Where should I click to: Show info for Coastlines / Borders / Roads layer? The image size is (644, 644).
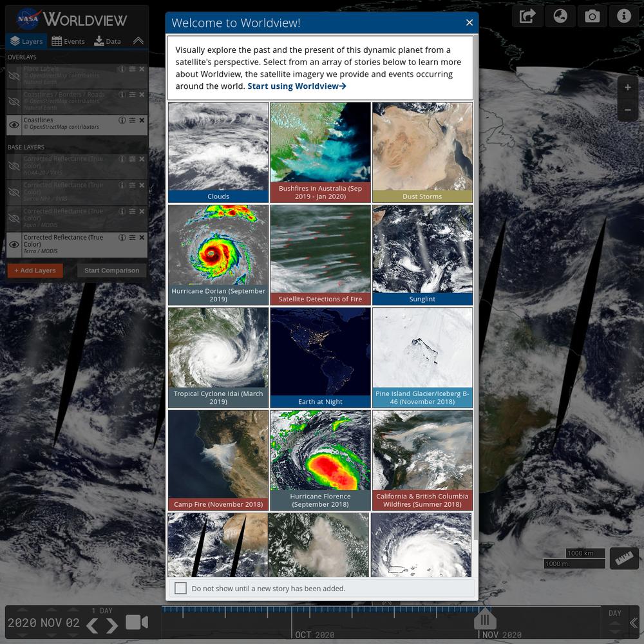(x=122, y=95)
